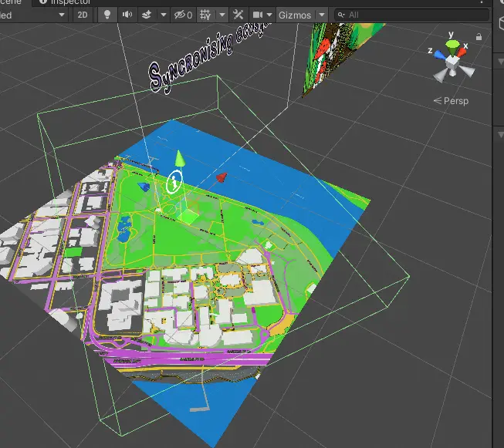Toggle the scene gizmo rotation lock
The width and height of the screenshot is (504, 448).
click(x=480, y=36)
